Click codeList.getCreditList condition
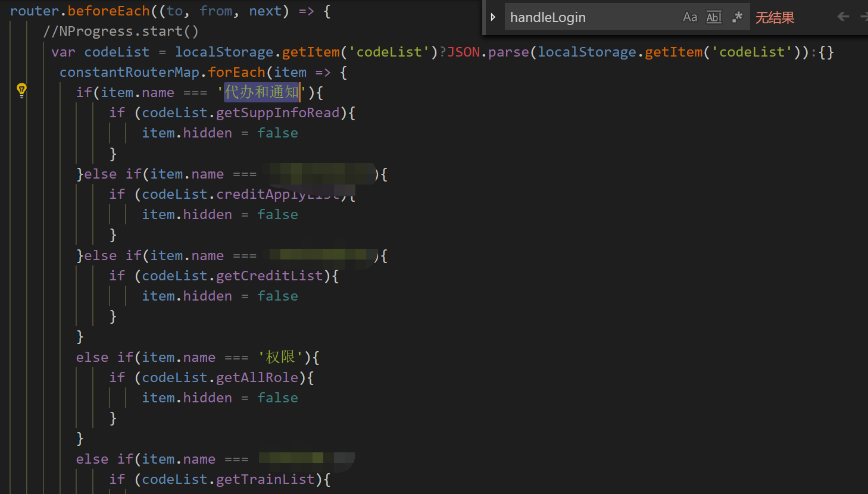868x494 pixels. point(232,276)
